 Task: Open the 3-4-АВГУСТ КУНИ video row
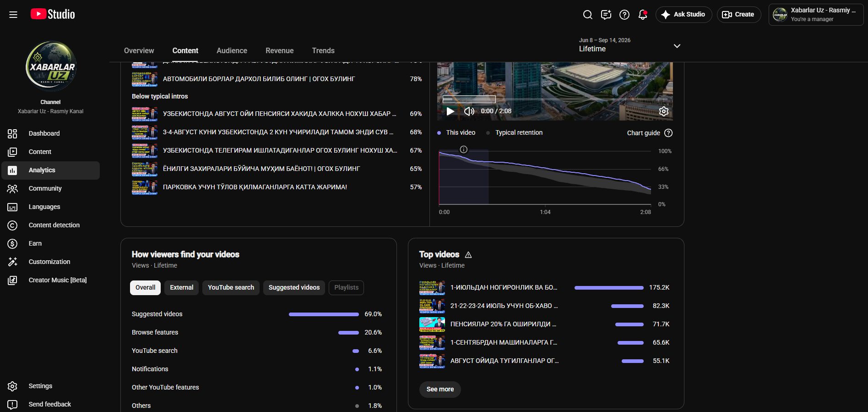click(277, 132)
